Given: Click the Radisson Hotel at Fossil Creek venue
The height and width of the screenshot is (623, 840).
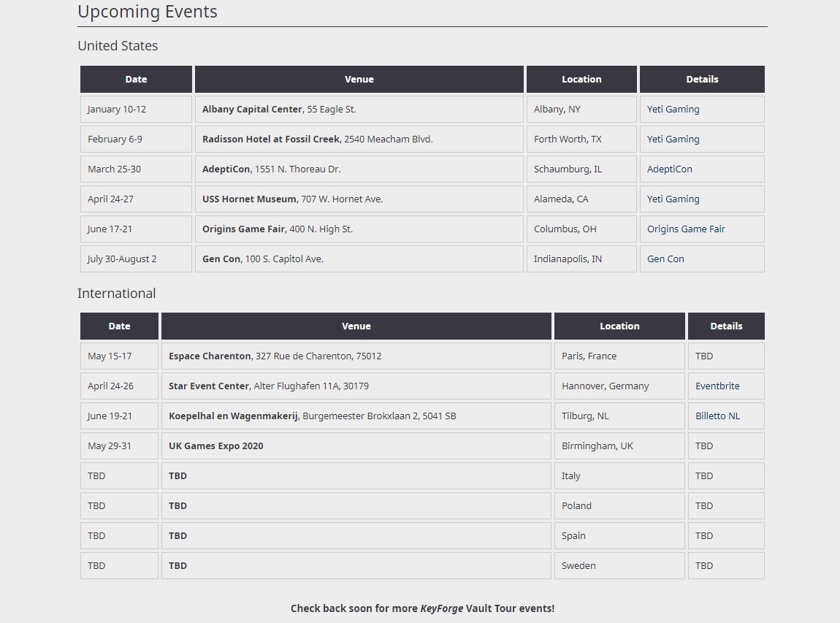Looking at the screenshot, I should (359, 139).
